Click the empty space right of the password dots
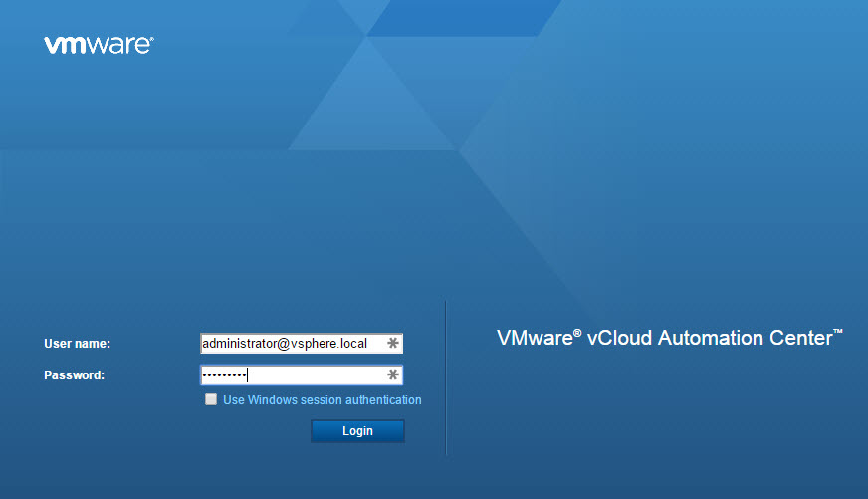Viewport: 868px width, 499px height. [x=314, y=375]
